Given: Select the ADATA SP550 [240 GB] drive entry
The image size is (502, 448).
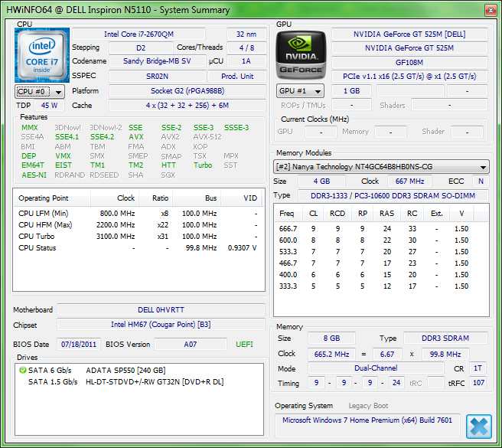Looking at the screenshot, I should (x=126, y=370).
